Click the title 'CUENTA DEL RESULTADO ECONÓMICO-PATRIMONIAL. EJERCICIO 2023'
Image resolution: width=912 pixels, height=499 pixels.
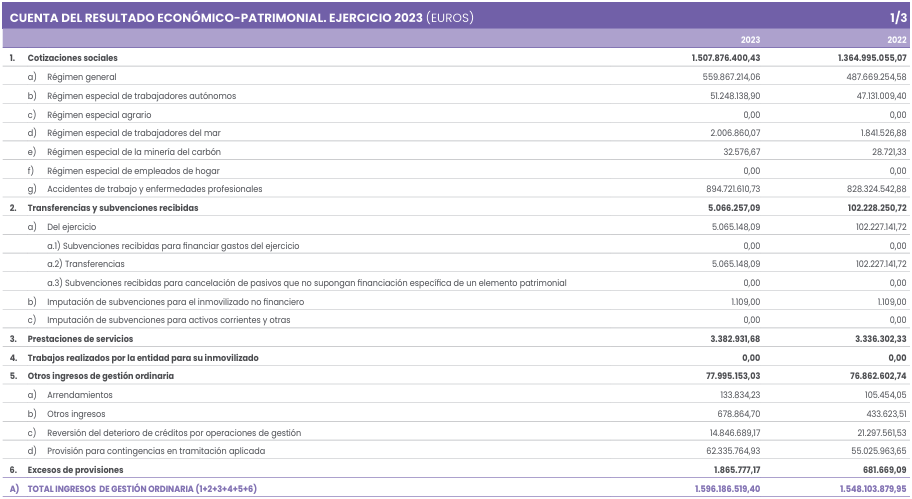tap(216, 17)
